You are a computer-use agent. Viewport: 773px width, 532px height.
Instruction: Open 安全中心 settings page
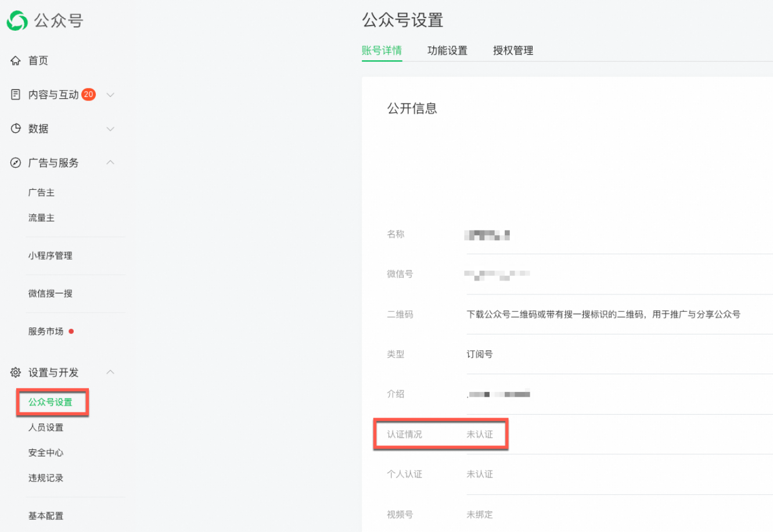tap(46, 452)
